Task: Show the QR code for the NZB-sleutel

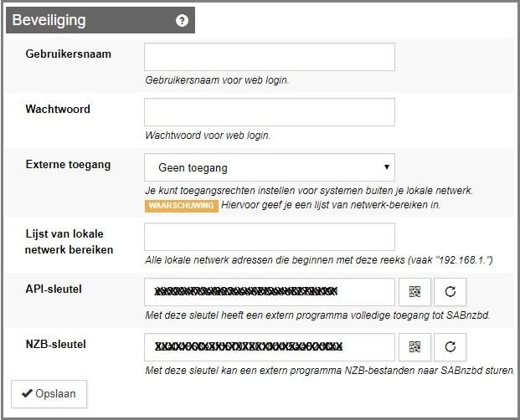Action: [x=414, y=346]
